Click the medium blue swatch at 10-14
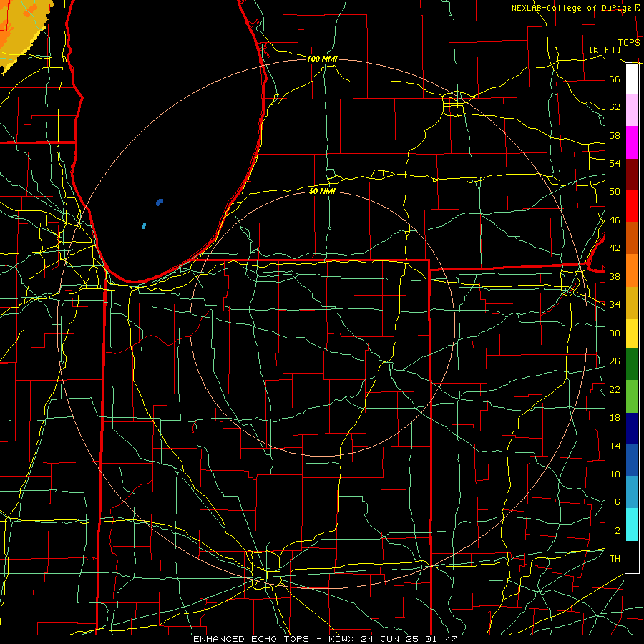 (632, 460)
